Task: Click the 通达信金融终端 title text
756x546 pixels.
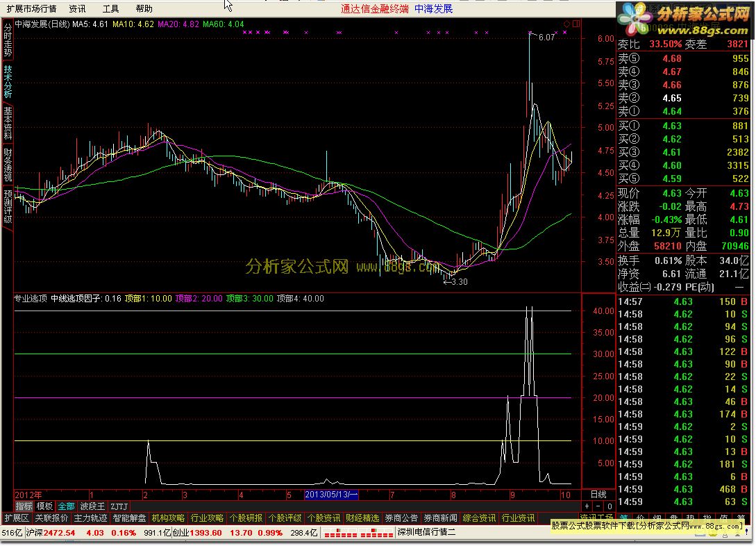Action: tap(375, 8)
